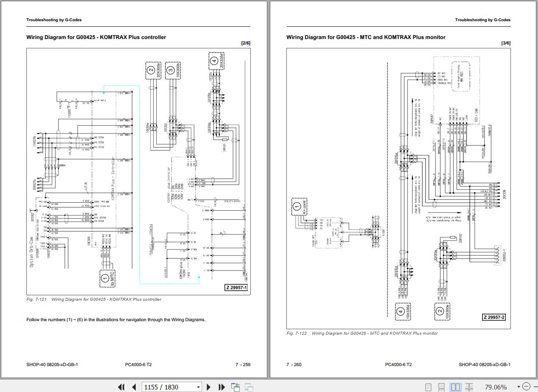Viewport: 538px width, 392px height.
Task: Jump to the last page
Action: point(221,387)
